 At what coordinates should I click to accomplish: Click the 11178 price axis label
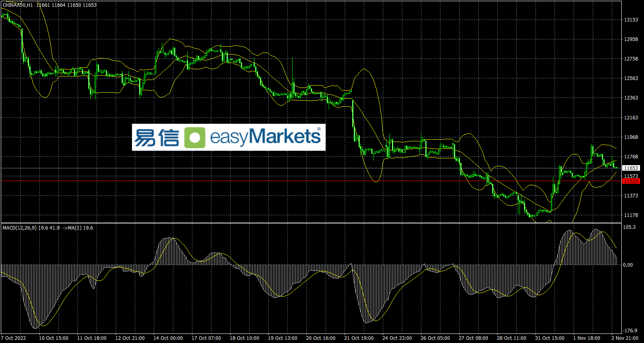pyautogui.click(x=631, y=215)
